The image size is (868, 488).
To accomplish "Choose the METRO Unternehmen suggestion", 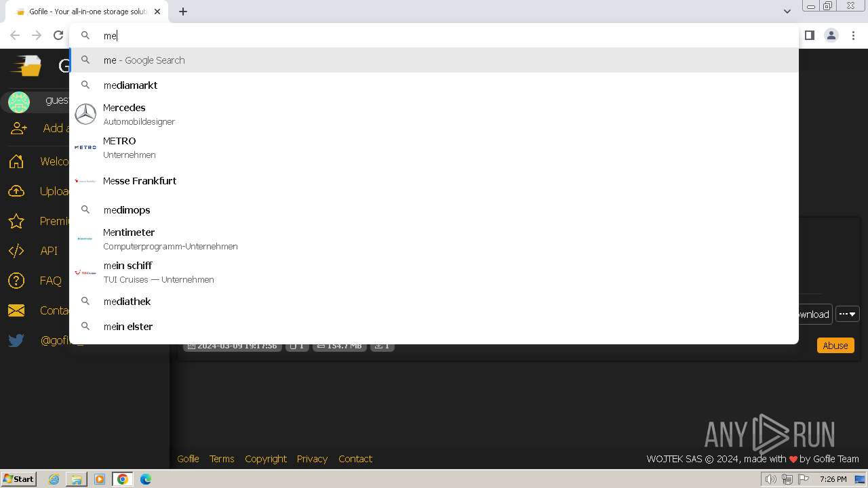I will [434, 147].
